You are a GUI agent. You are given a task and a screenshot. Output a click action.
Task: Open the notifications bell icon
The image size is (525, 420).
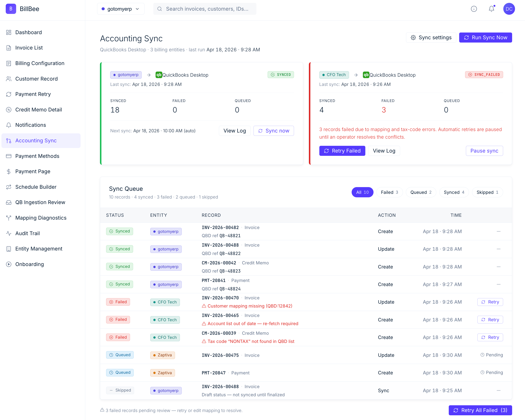coord(491,9)
